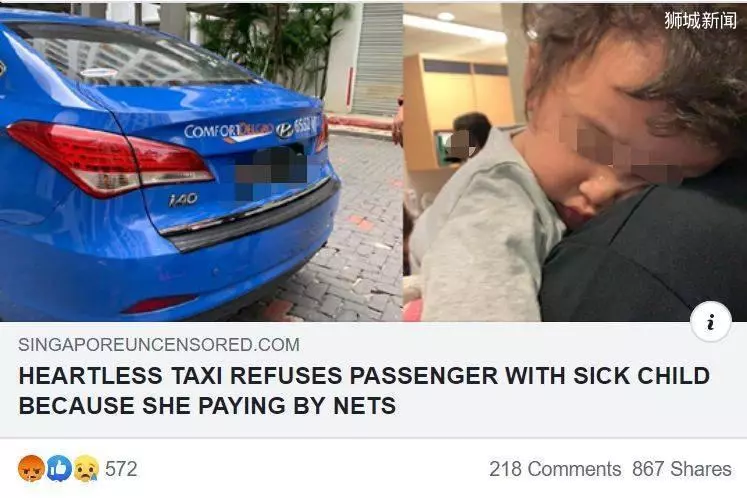Screen dimensions: 747x498
Task: Click the i40 badge on the car
Action: [183, 200]
